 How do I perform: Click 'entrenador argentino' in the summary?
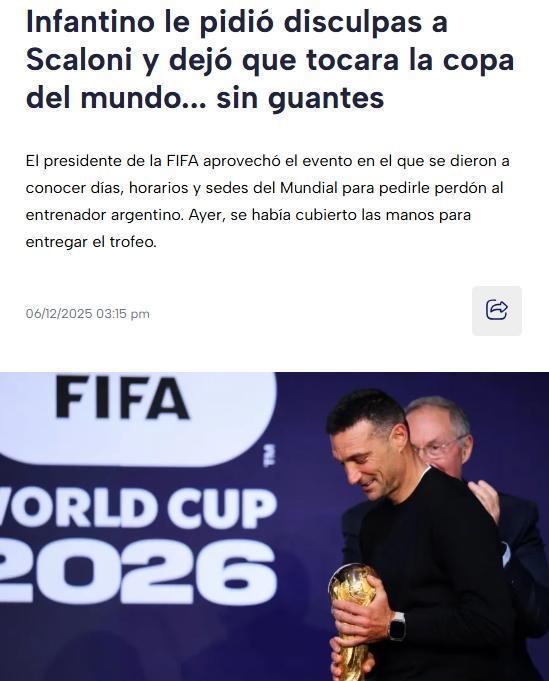(x=104, y=215)
